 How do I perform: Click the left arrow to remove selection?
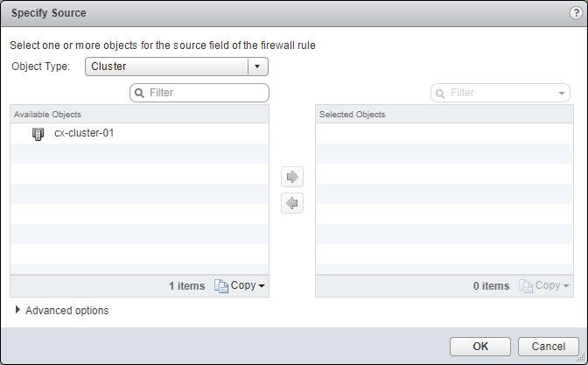point(293,203)
